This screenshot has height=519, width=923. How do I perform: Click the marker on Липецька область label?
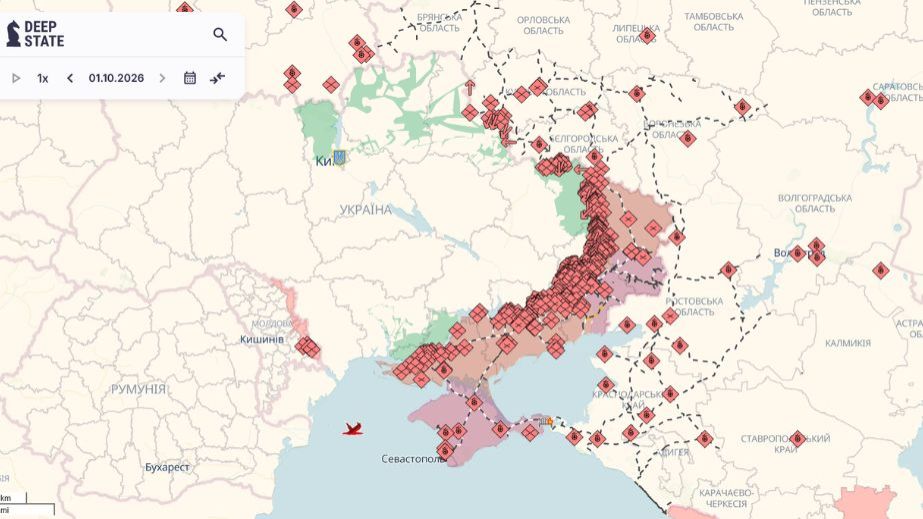[x=647, y=36]
